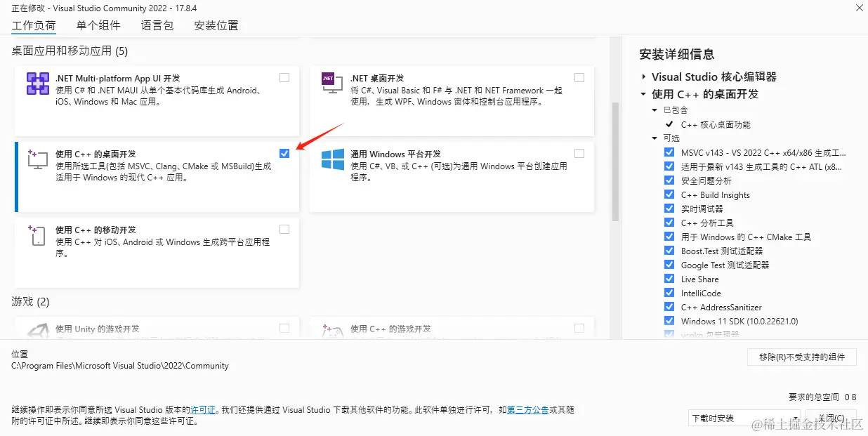This screenshot has width=868, height=436.
Task: Click 移除(R)不受支持的组件 button
Action: 802,357
